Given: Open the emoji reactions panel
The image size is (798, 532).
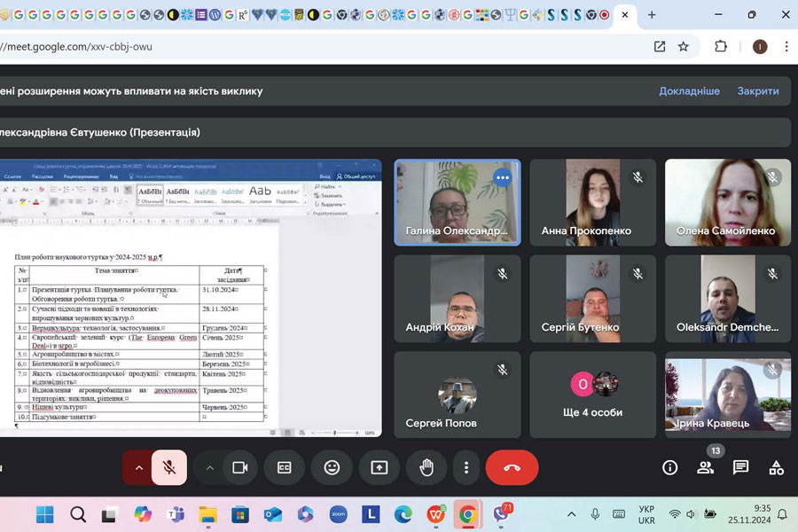Looking at the screenshot, I should [332, 468].
